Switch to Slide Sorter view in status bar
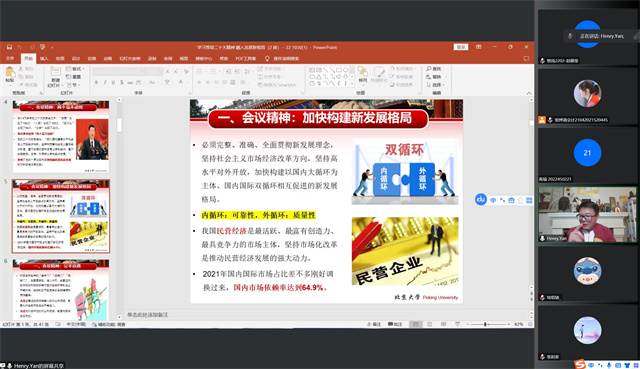640x369 pixels. pos(429,324)
